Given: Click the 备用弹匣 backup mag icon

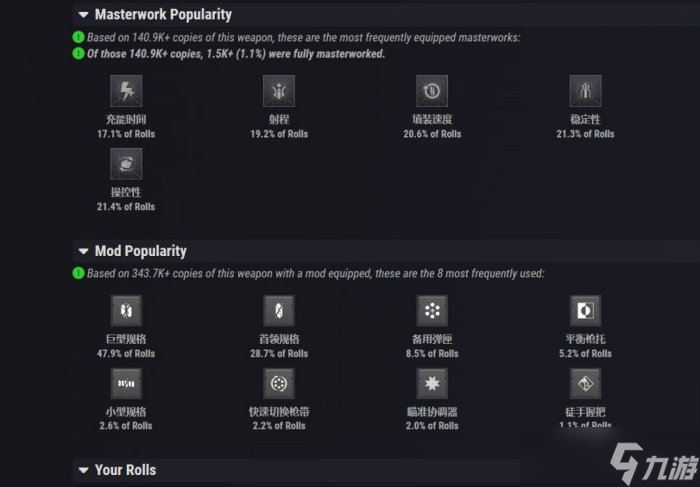Looking at the screenshot, I should click(432, 311).
